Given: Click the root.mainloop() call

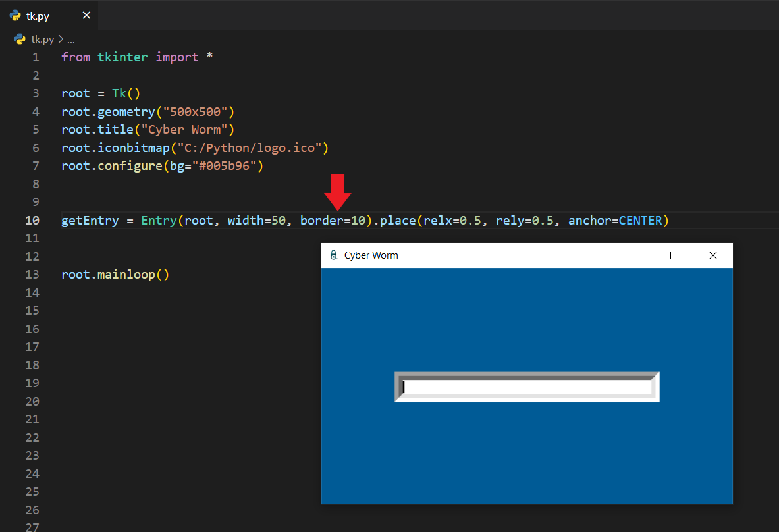Looking at the screenshot, I should 115,275.
